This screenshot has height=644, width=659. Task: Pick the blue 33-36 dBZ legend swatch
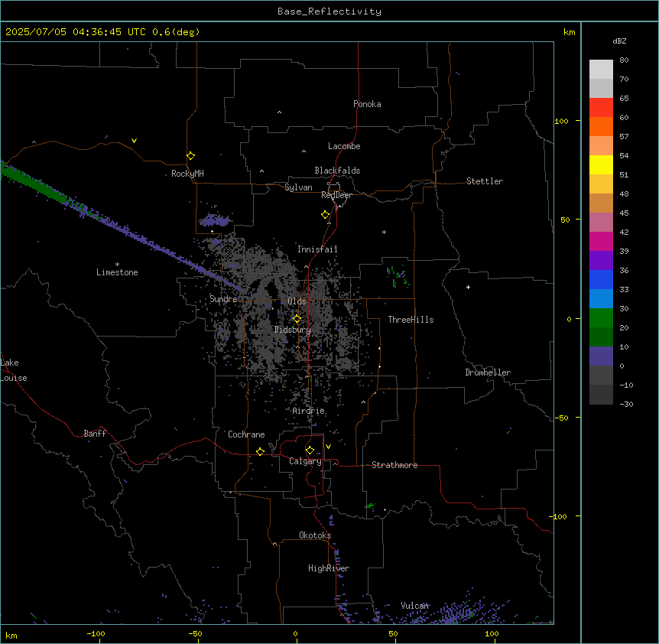point(601,279)
